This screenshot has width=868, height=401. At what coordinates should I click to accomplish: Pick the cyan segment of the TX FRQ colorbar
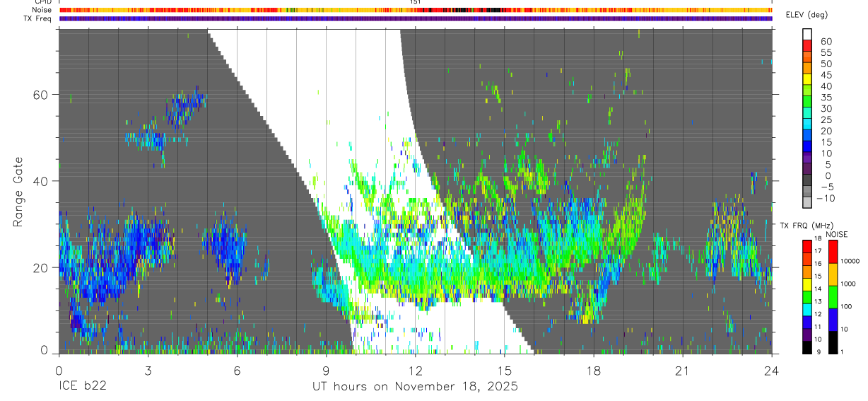807,309
